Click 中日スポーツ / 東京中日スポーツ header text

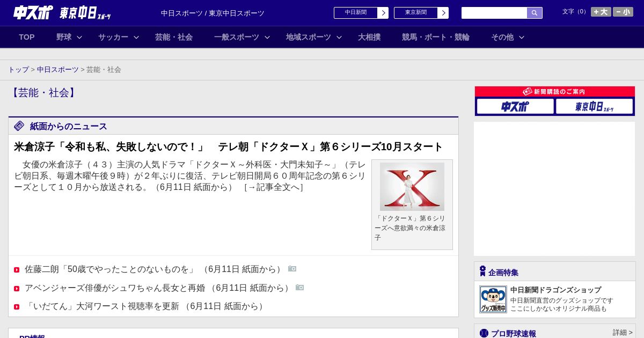[213, 13]
